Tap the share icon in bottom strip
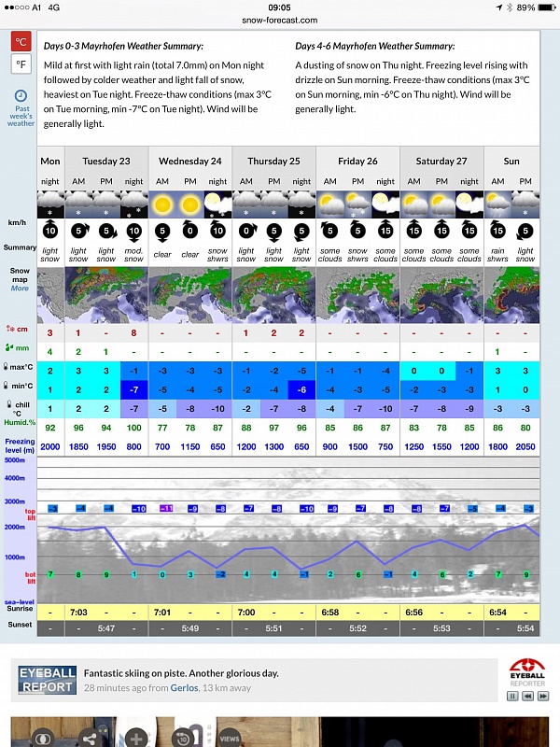560x747 pixels. (89, 738)
